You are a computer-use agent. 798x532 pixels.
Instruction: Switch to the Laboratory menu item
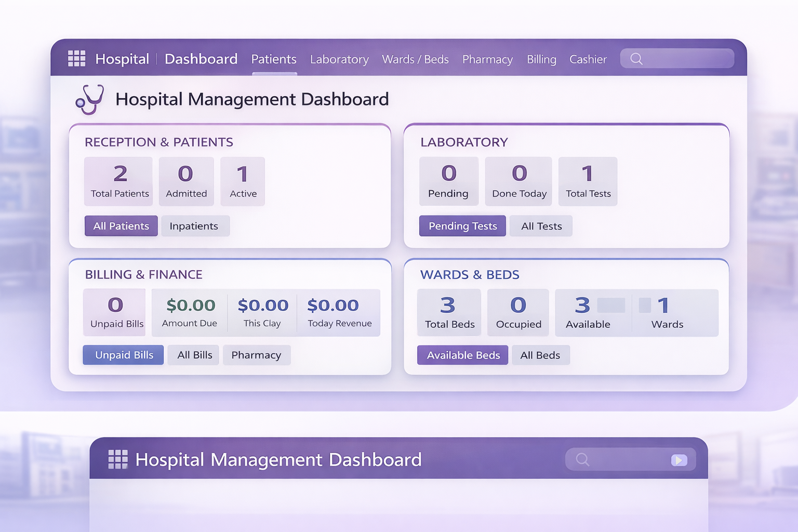pyautogui.click(x=339, y=59)
